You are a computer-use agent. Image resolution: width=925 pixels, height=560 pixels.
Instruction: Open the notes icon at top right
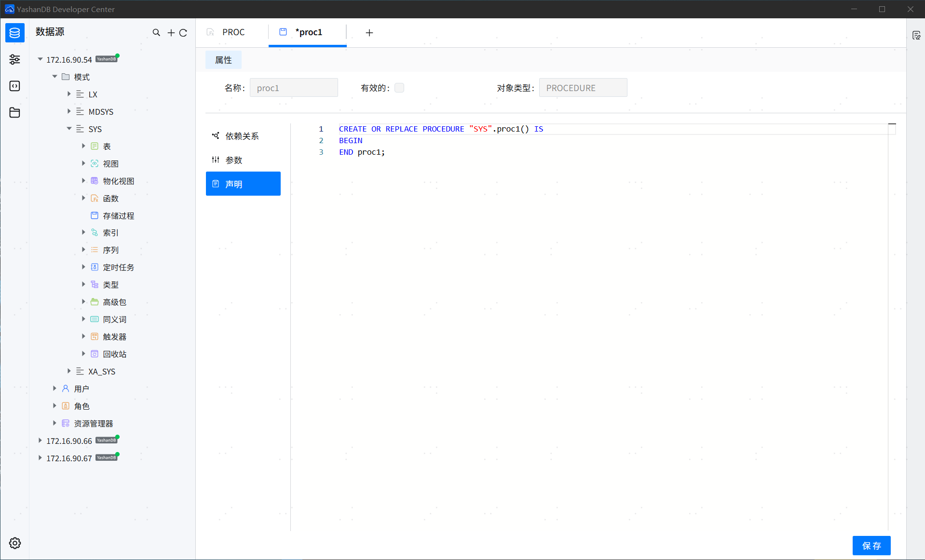coord(916,35)
